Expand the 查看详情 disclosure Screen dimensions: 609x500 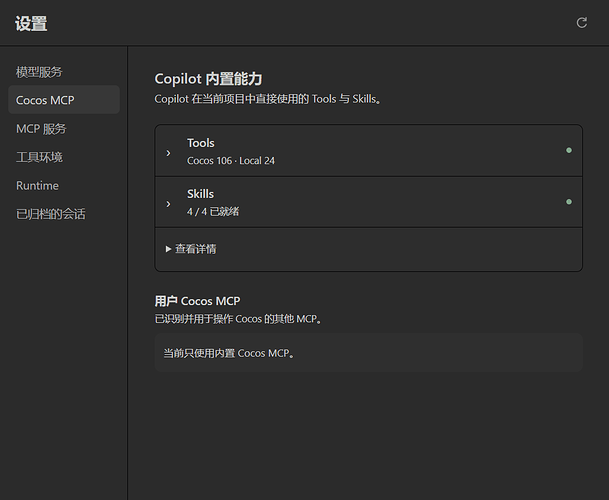coord(191,249)
